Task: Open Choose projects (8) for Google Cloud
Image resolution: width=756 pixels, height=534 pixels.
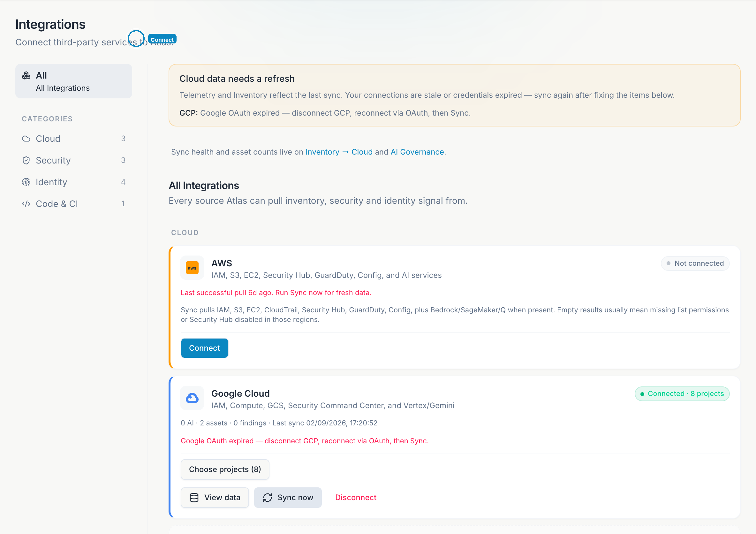Action: (x=225, y=469)
